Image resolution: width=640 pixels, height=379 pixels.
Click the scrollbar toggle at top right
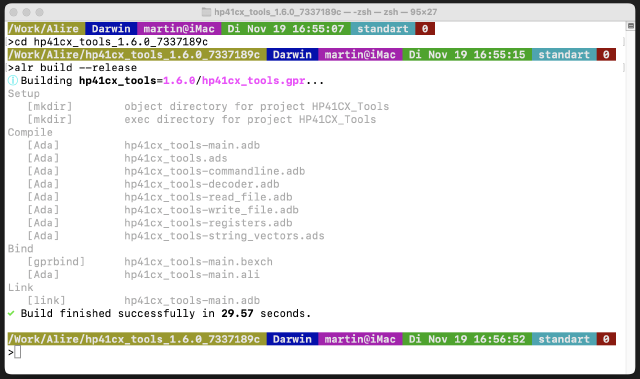click(x=630, y=26)
